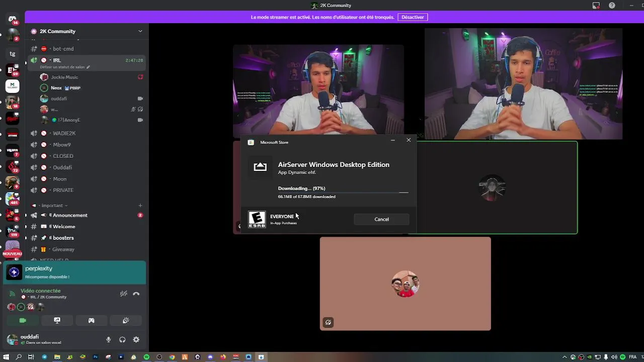Screen dimensions: 644x362
Task: Join the Ouddafi voice channel
Action: (x=87, y=167)
